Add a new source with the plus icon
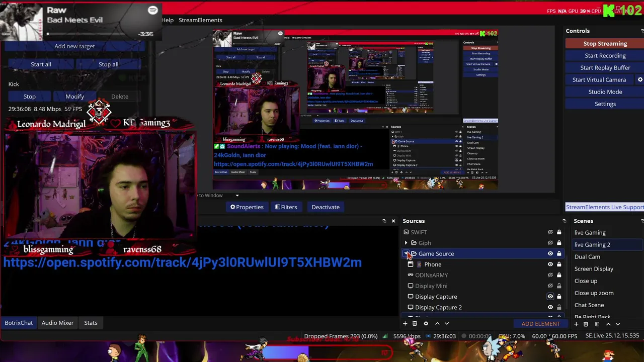The image size is (644, 362). click(x=405, y=324)
